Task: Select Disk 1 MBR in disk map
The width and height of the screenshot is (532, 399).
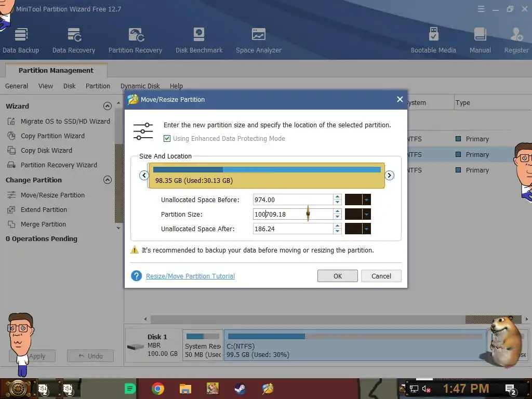Action: coord(154,345)
